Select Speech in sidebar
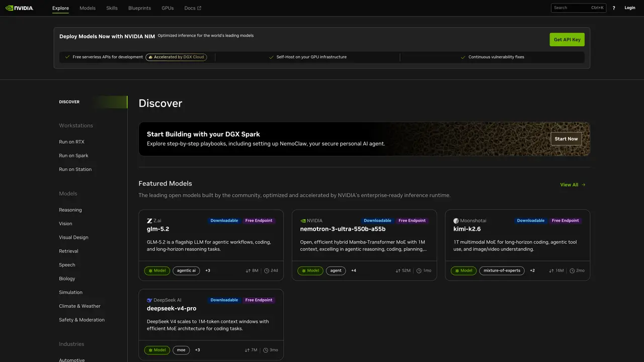The height and width of the screenshot is (362, 644). (x=67, y=265)
